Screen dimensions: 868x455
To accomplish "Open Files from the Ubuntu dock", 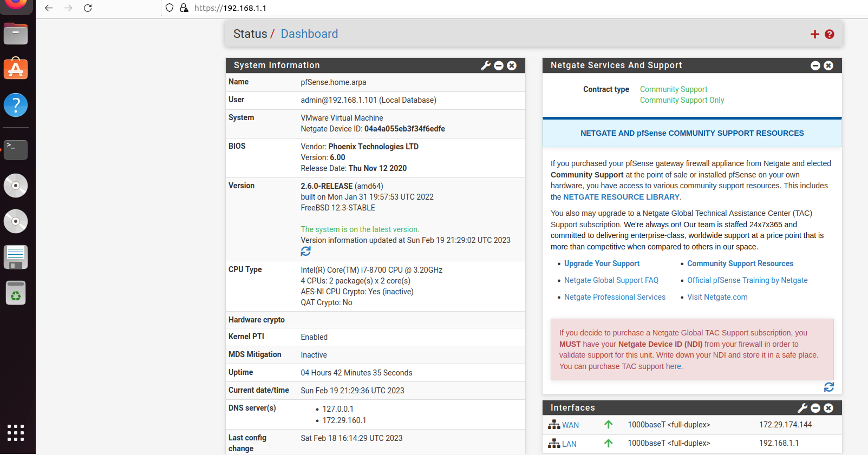I will click(x=16, y=34).
